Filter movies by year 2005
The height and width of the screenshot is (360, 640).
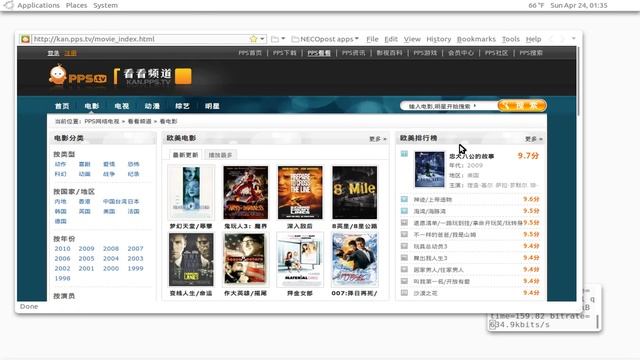87,258
